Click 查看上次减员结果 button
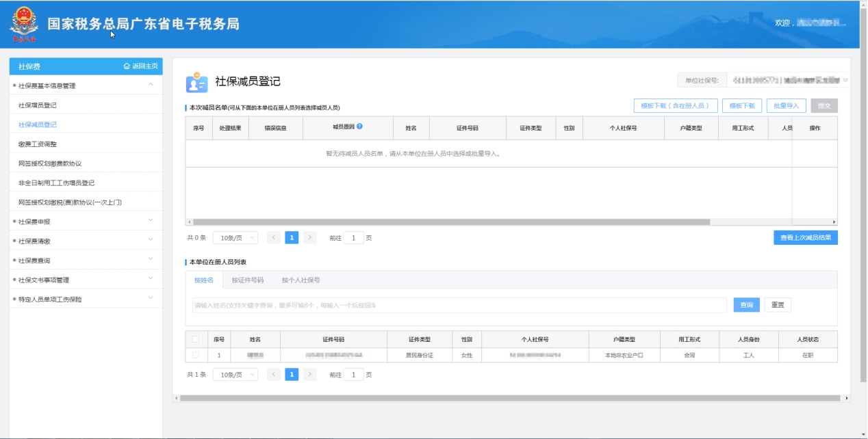This screenshot has height=439, width=868. coord(806,238)
